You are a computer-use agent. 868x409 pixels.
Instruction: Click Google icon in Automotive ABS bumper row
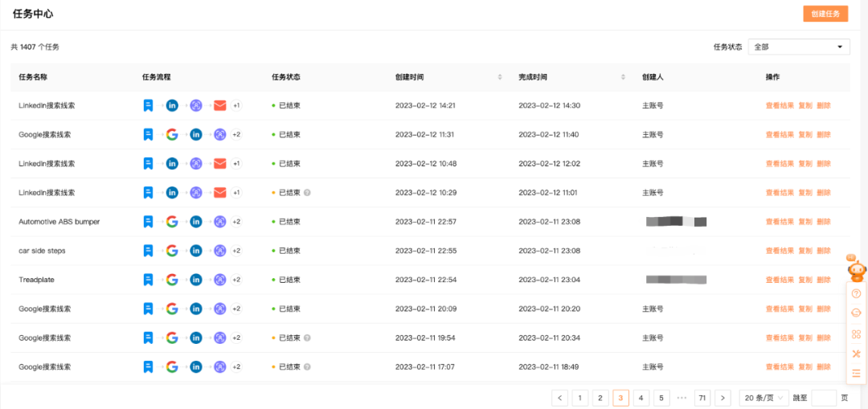(x=171, y=222)
